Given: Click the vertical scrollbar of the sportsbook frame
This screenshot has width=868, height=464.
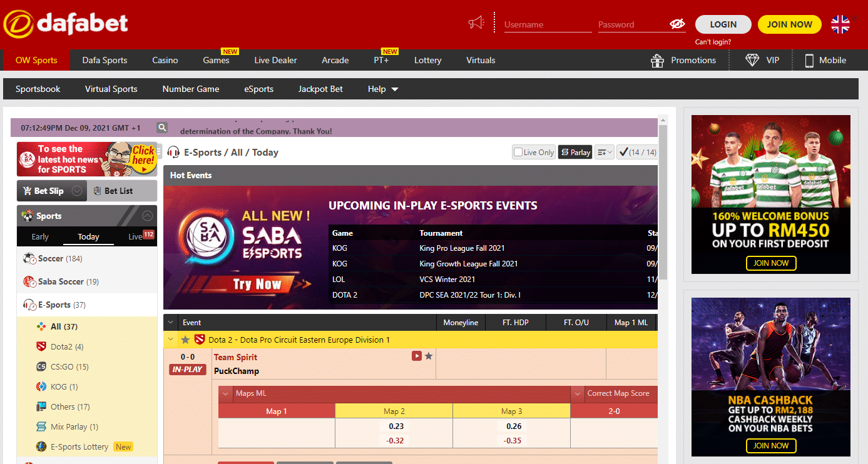Looking at the screenshot, I should click(x=663, y=202).
